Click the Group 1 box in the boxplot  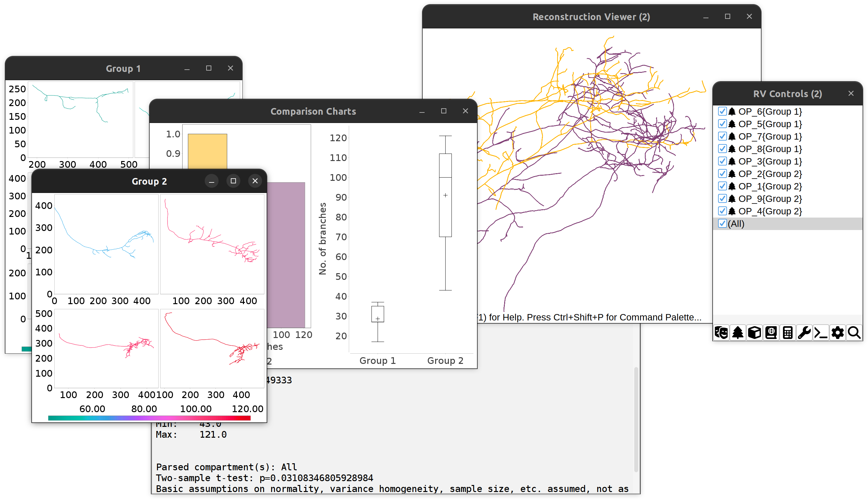[x=378, y=314]
